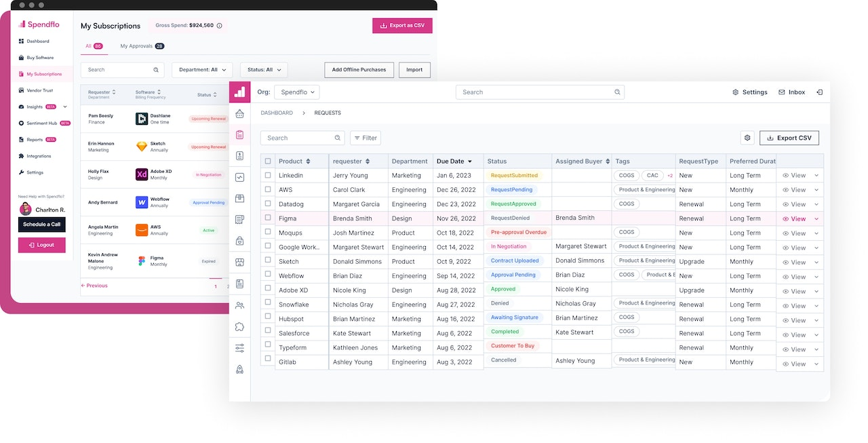Open Vendor Trust in sidebar

click(35, 90)
